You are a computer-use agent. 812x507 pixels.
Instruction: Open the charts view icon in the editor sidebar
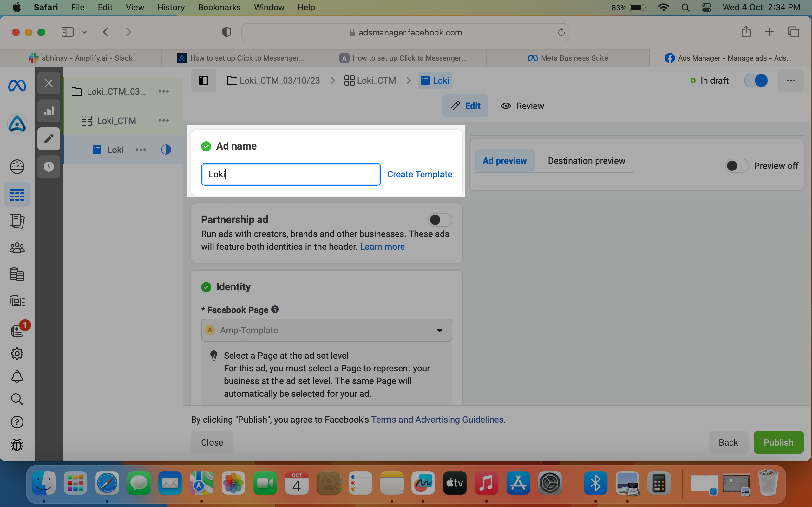(x=49, y=111)
